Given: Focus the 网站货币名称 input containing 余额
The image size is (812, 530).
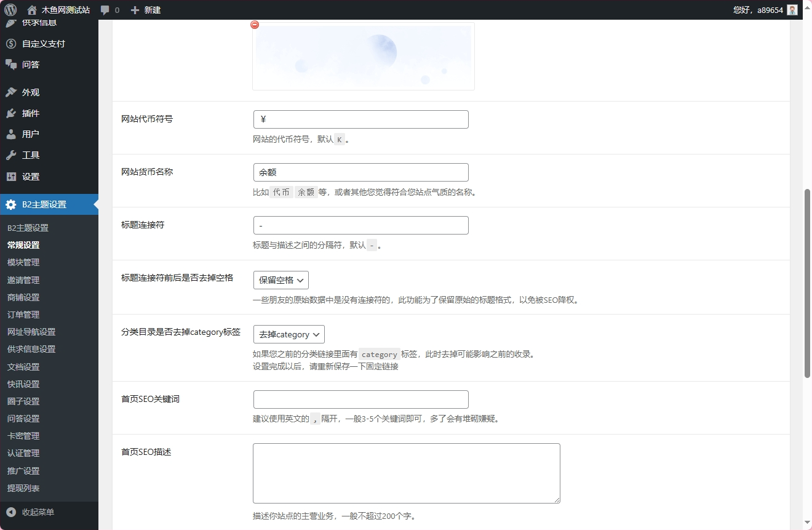Looking at the screenshot, I should [361, 172].
